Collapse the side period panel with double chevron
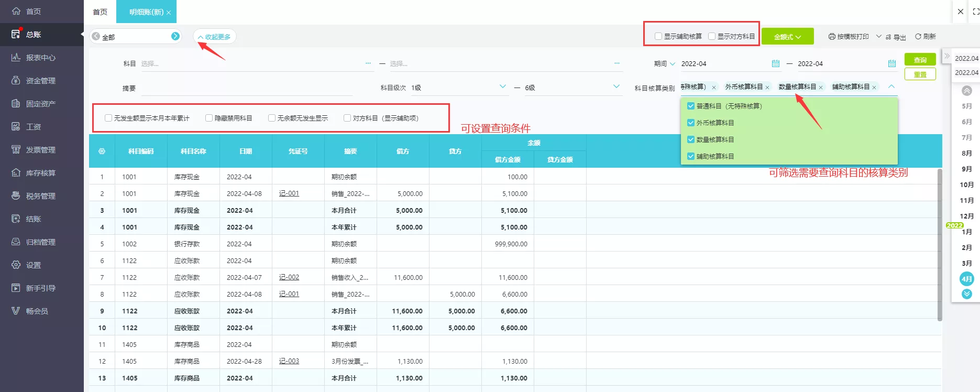 click(x=947, y=56)
